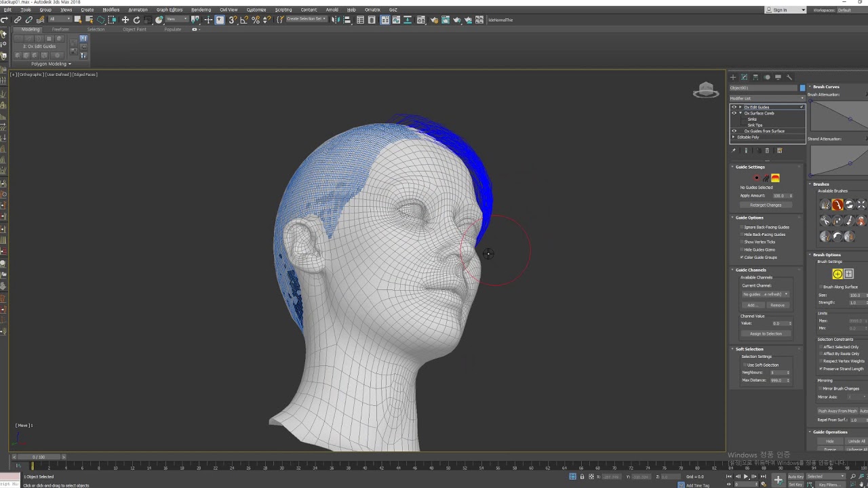Select the square brush shape
This screenshot has height=488, width=868.
(848, 274)
